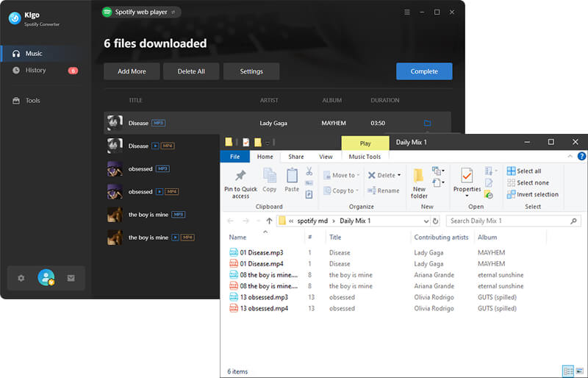588x378 pixels.
Task: Open the Spotify web player source selector
Action: coord(141,12)
